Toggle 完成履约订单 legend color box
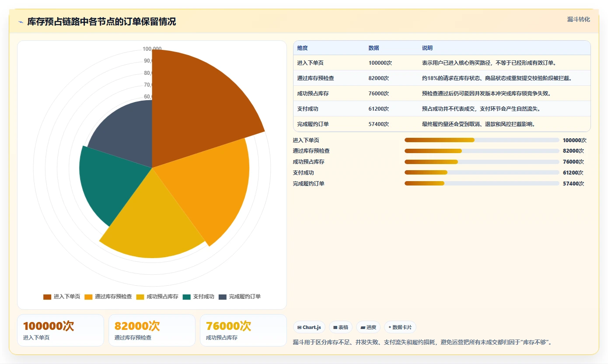This screenshot has width=608, height=364. point(223,297)
